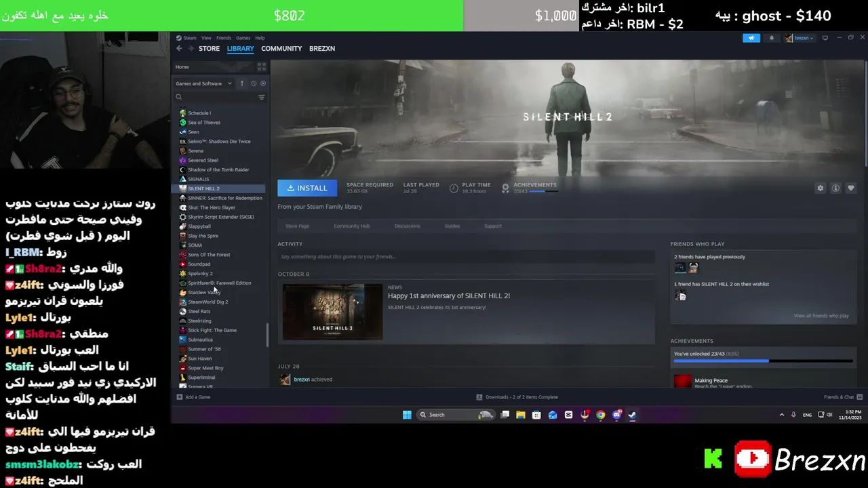Open the Games and Software filter dropdown
Image resolution: width=868 pixels, height=488 pixels.
(203, 83)
